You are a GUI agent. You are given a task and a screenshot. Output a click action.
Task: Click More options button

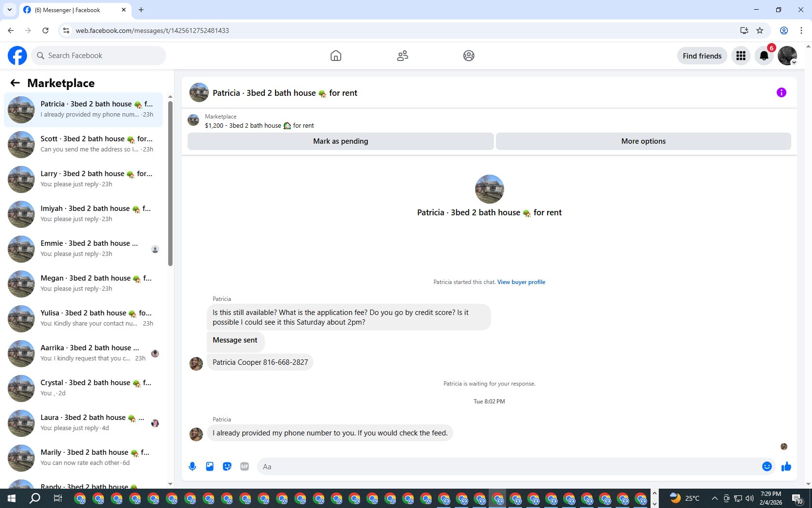click(x=643, y=141)
